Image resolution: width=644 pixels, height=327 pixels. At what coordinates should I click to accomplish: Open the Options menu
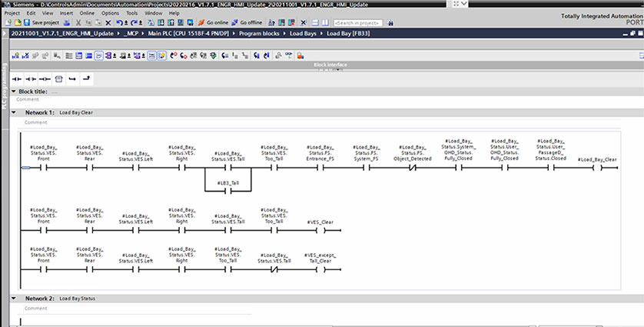click(x=110, y=13)
